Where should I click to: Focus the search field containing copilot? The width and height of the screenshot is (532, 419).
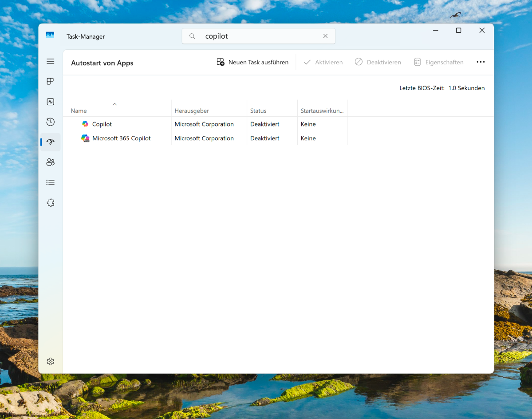tap(259, 36)
